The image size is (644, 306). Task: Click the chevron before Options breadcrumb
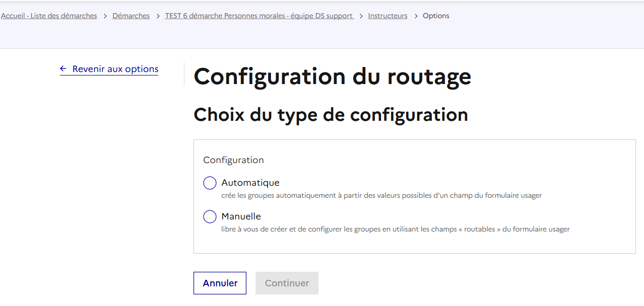tap(416, 16)
